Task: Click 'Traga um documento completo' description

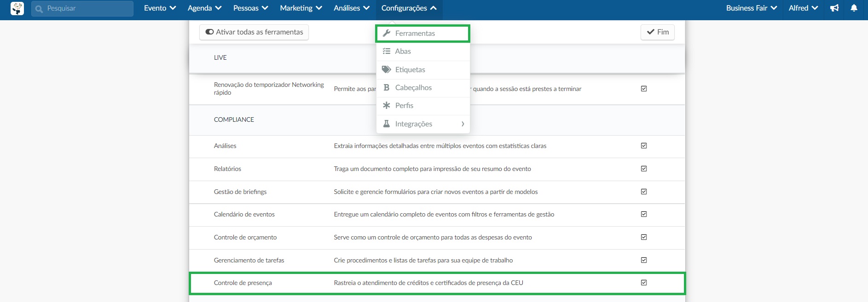Action: [432, 169]
